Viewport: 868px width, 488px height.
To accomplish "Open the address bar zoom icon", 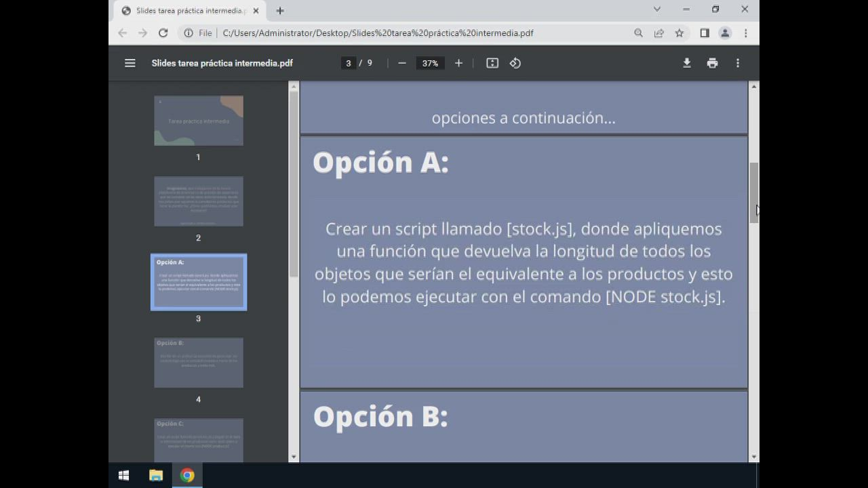I will (x=638, y=33).
